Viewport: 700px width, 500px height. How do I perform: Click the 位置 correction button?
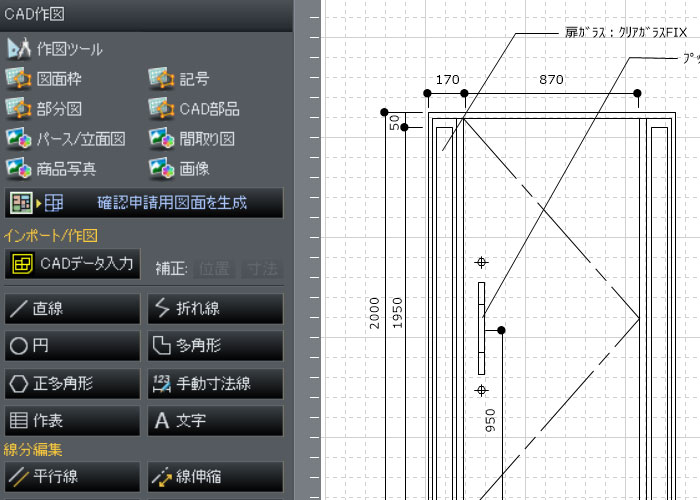(214, 269)
